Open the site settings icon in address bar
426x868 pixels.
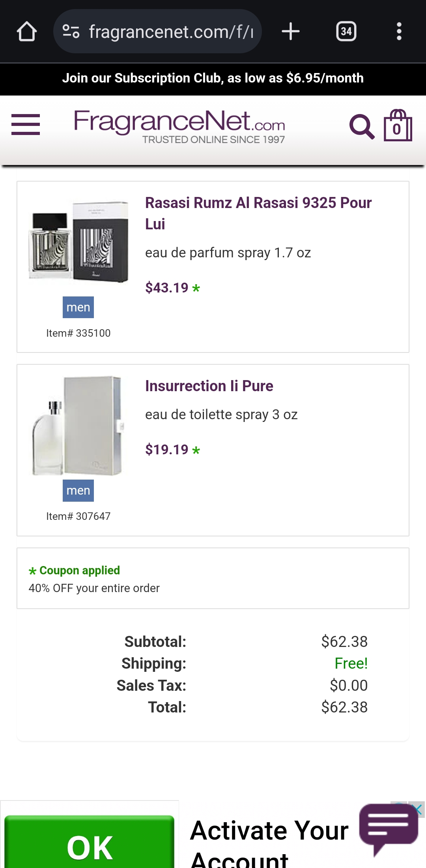pos(71,32)
